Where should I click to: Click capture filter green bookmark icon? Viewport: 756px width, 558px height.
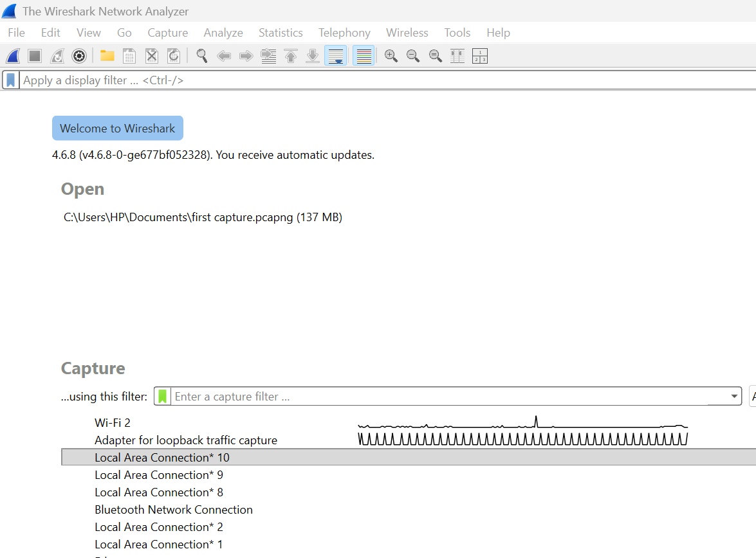pos(163,396)
